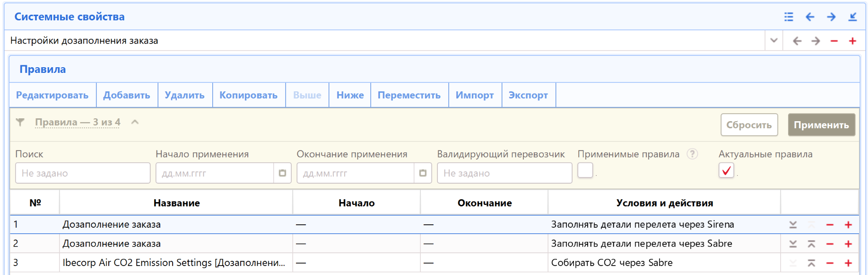
Task: Click Редактировать in the rules toolbar
Action: 52,95
